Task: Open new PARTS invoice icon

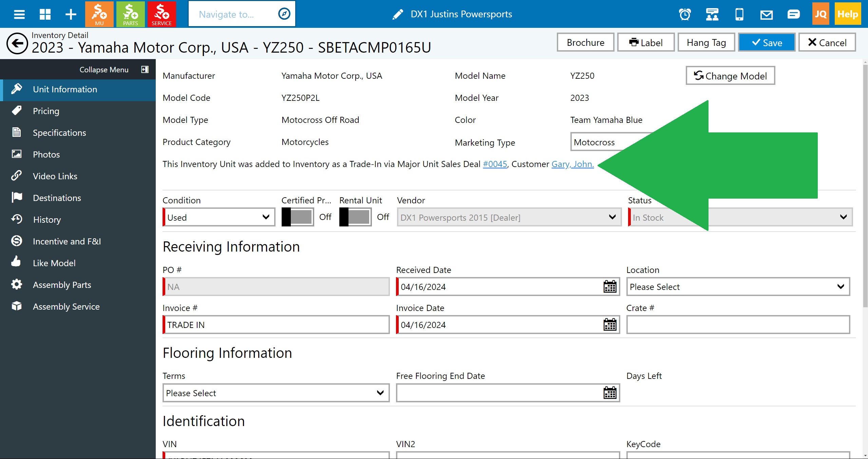Action: pos(130,14)
